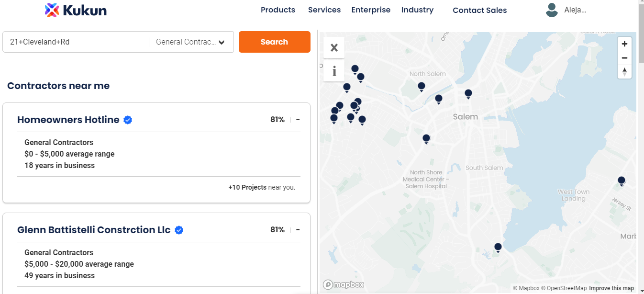Reset map bearing with compass icon
This screenshot has width=644, height=294.
tap(624, 72)
